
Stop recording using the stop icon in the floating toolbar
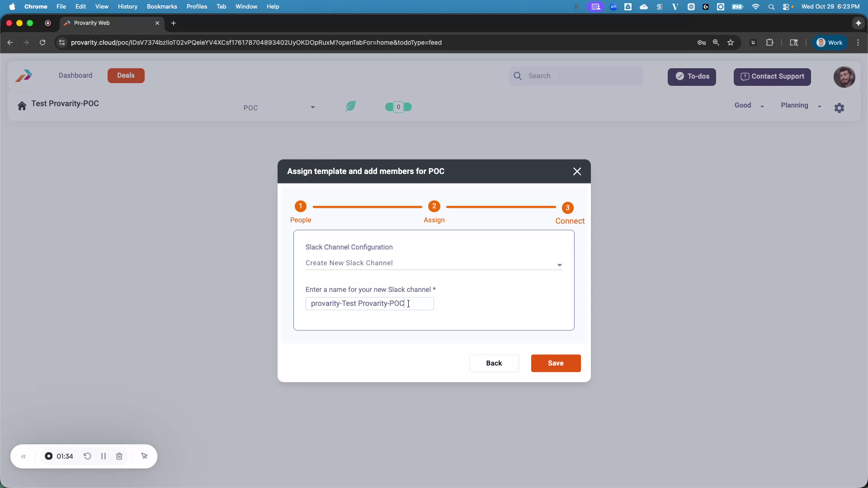[x=49, y=456]
